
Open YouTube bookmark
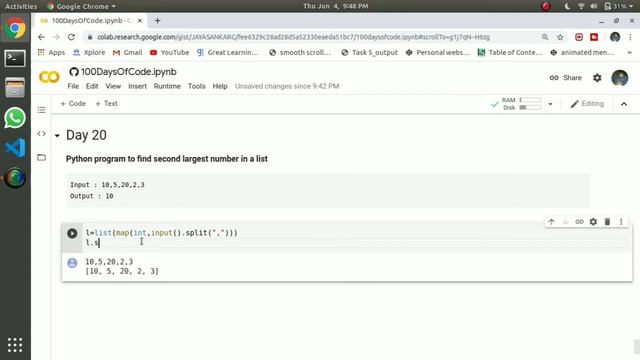point(169,52)
